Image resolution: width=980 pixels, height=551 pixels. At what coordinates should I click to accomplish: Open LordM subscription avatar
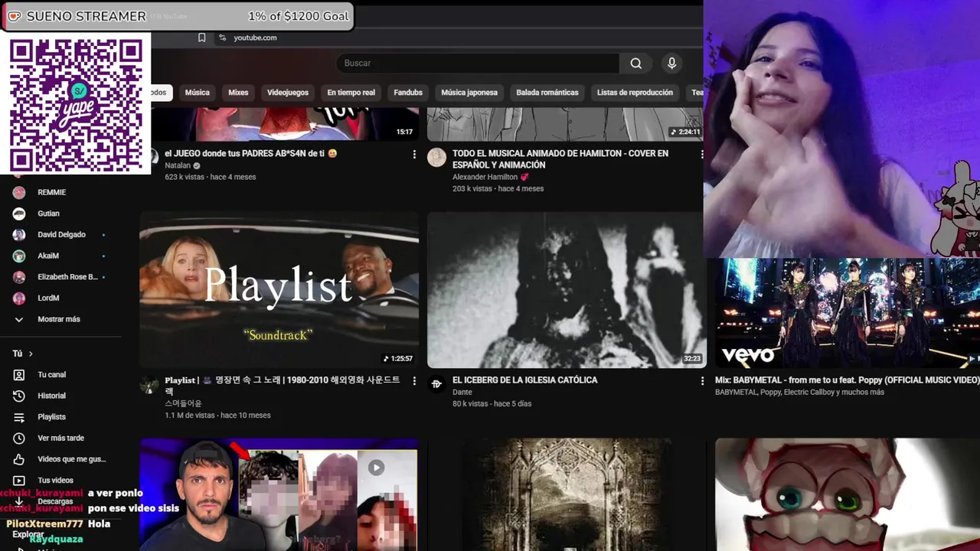[x=19, y=298]
